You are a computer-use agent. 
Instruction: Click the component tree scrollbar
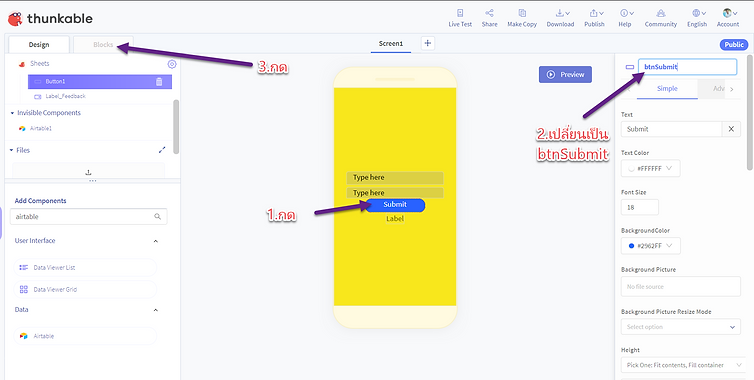176,127
